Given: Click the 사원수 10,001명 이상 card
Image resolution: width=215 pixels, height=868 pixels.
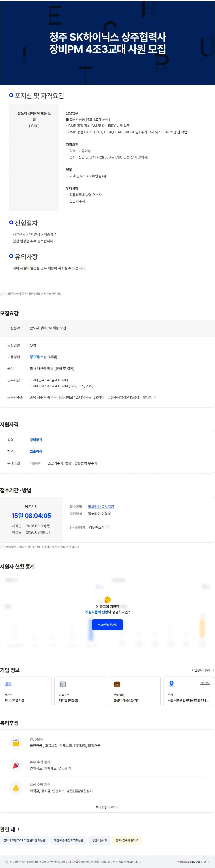Looking at the screenshot, I should point(26,691).
